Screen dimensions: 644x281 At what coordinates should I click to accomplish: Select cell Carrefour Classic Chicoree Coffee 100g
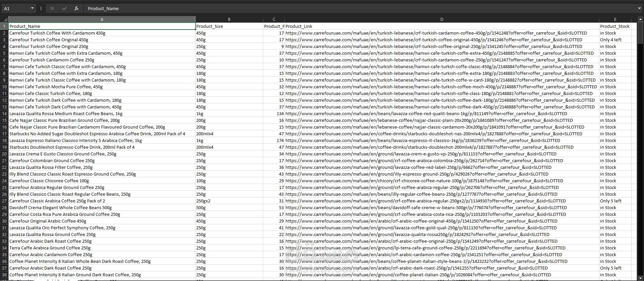coord(102,181)
